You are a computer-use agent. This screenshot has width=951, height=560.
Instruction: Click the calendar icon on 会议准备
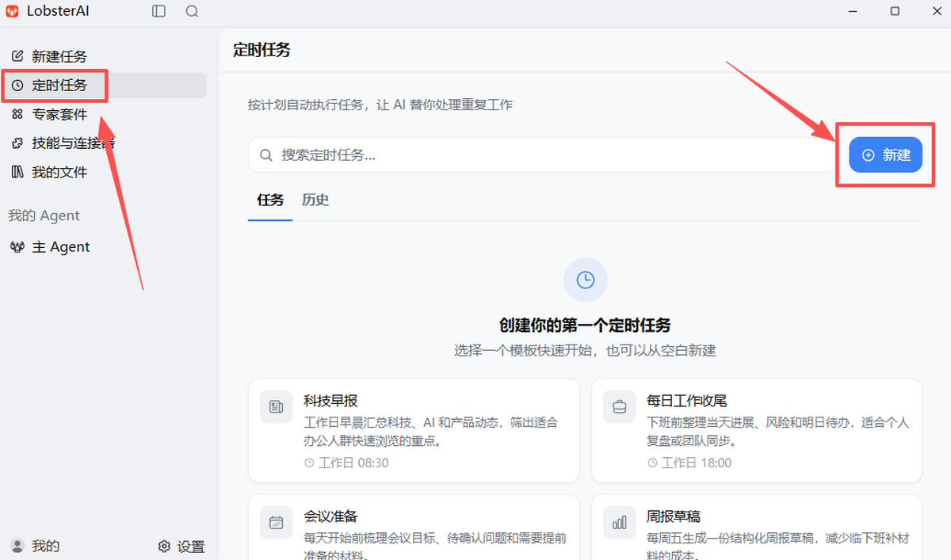coord(277,522)
